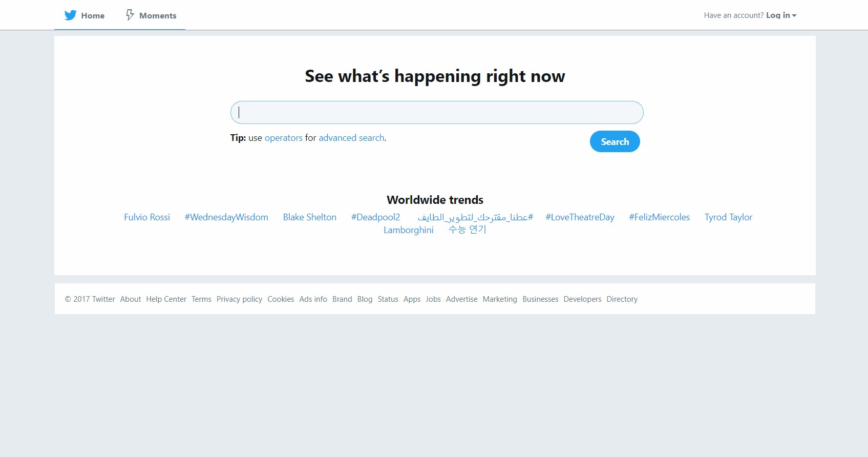Open the operators link in the tip
Viewport: 868px width, 457px height.
(283, 138)
